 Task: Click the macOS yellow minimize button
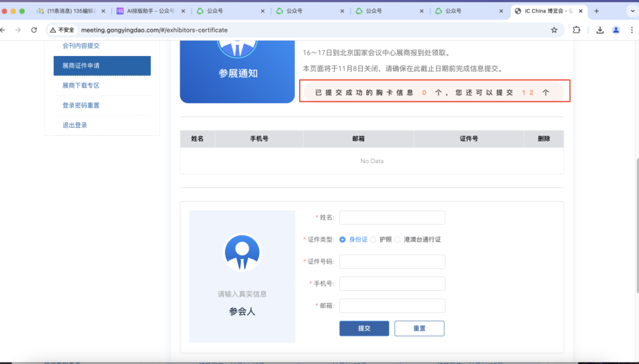pos(13,11)
